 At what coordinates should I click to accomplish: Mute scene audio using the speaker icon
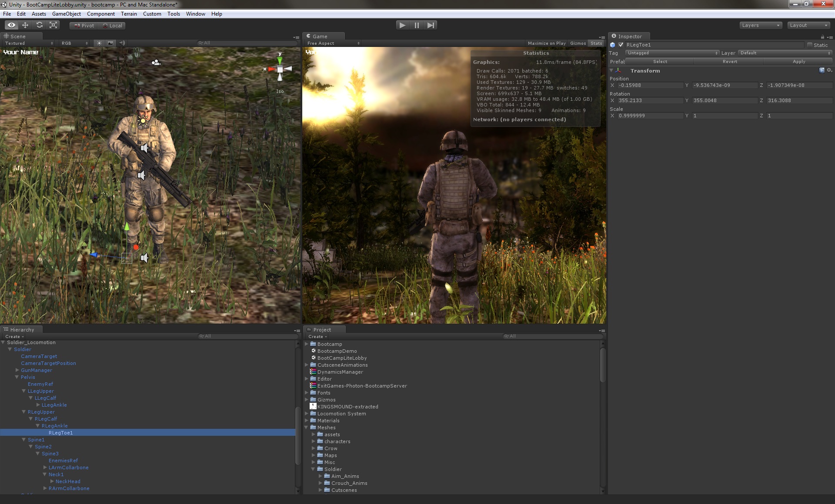point(122,43)
